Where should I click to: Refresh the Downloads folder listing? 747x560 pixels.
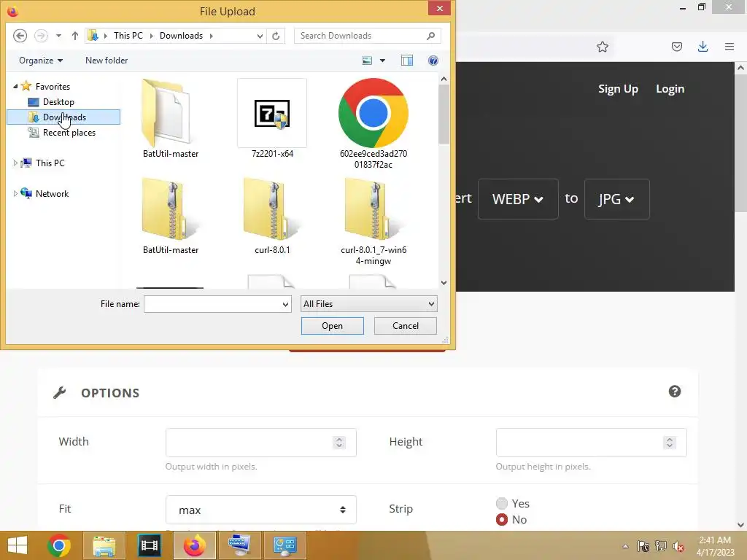(x=276, y=36)
